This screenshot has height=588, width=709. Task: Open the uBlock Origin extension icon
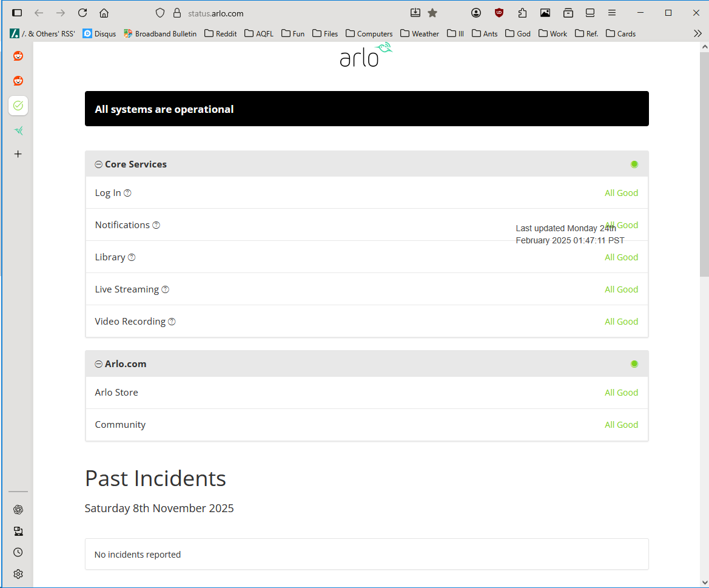499,12
